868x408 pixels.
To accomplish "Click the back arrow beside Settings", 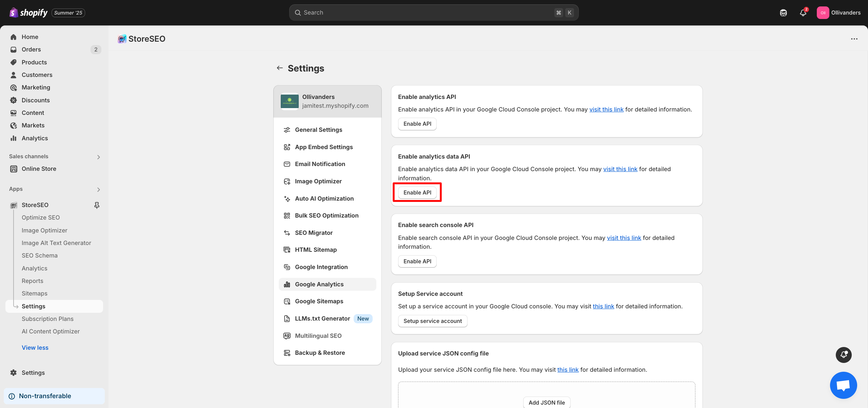I will pyautogui.click(x=280, y=68).
